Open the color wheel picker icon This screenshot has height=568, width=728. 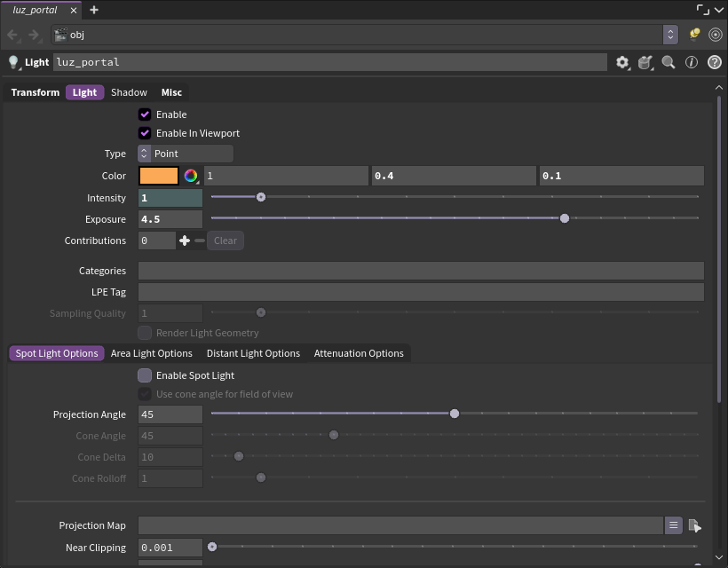pos(191,176)
